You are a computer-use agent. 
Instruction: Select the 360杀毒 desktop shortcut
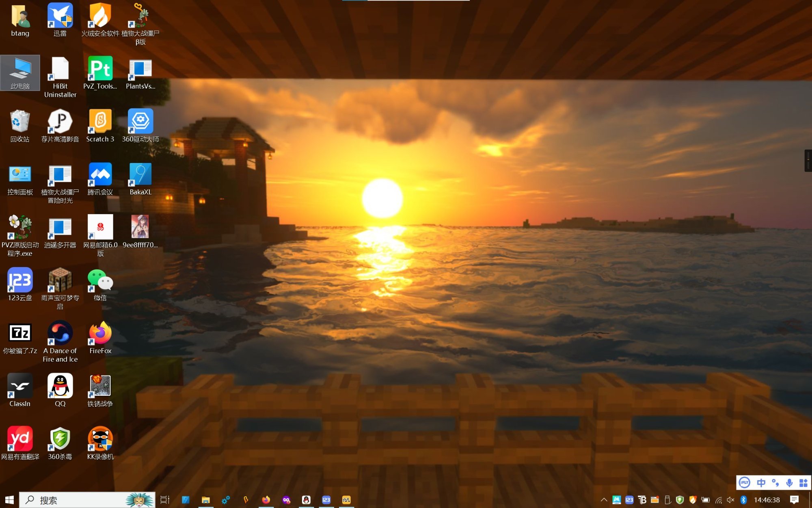(60, 443)
